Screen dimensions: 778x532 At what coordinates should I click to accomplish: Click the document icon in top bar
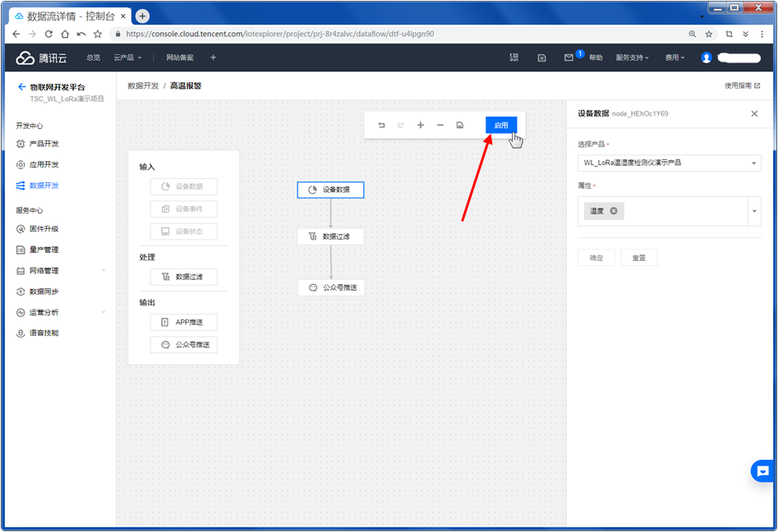click(x=542, y=58)
